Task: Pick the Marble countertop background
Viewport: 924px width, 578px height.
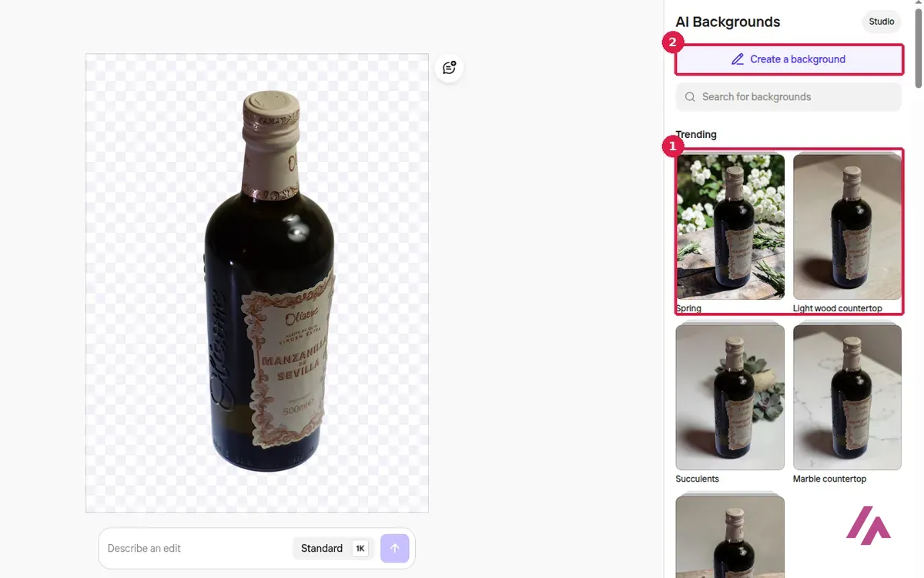Action: 847,397
